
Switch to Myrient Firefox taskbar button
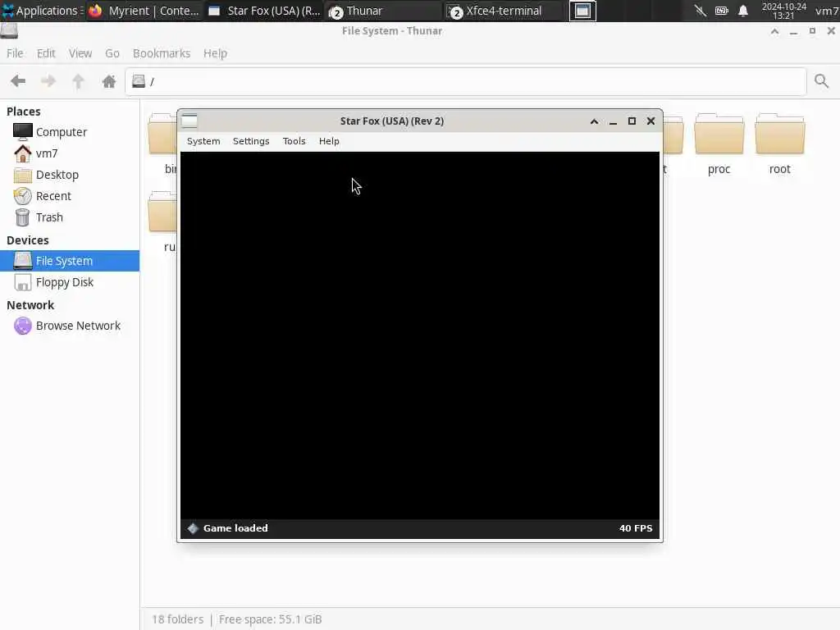(144, 11)
